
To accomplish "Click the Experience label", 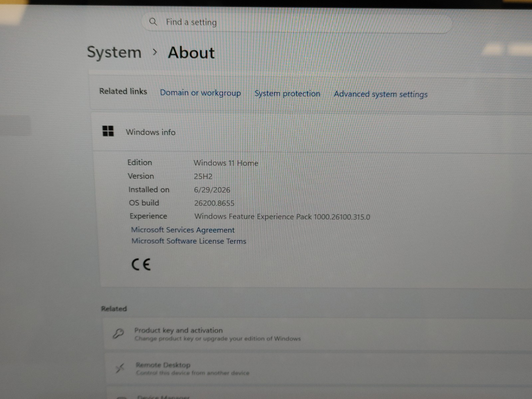I will click(x=148, y=216).
